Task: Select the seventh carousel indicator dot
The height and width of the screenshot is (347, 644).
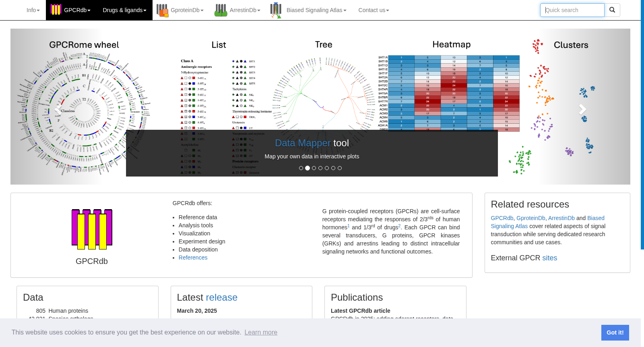Action: pos(340,168)
